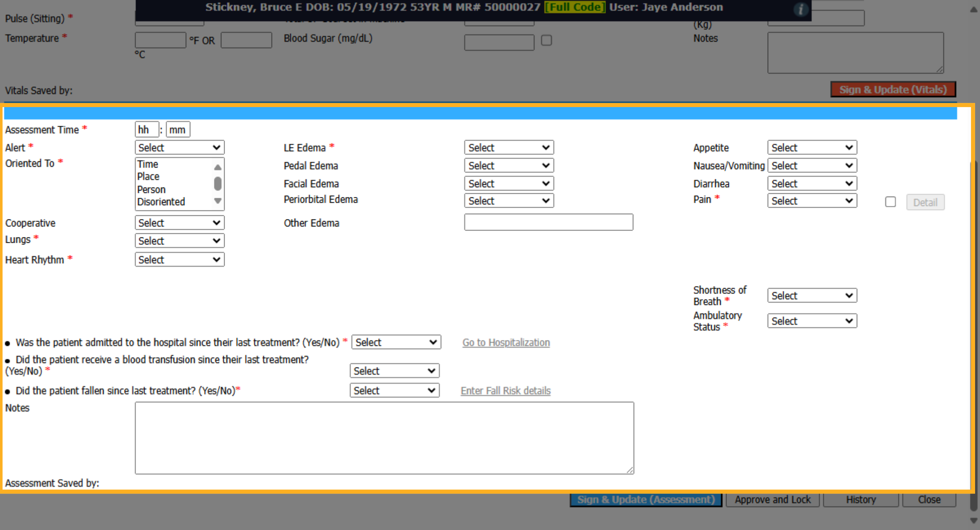Image resolution: width=980 pixels, height=530 pixels.
Task: Expand the LE Edema dropdown
Action: [x=509, y=148]
